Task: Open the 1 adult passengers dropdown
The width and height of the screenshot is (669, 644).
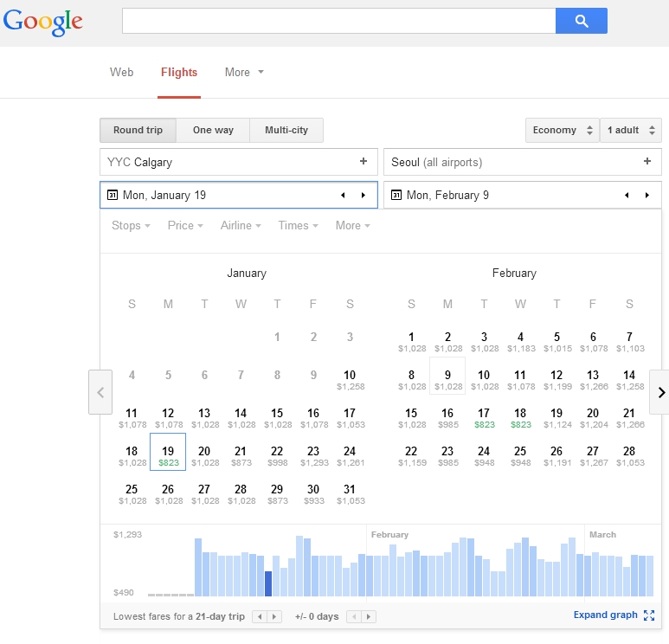Action: click(x=630, y=131)
